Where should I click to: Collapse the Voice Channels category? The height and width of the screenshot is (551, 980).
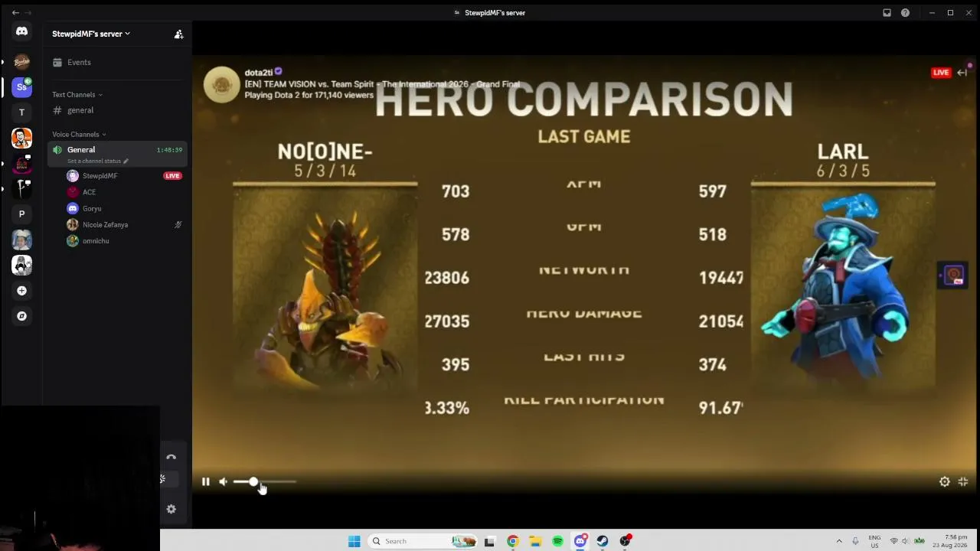[x=79, y=135]
